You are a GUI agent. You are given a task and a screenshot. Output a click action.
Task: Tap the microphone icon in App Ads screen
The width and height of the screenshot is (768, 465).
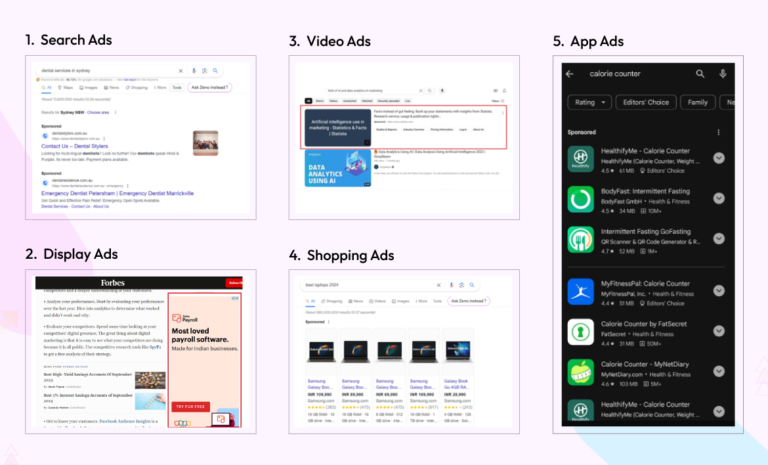coord(722,74)
